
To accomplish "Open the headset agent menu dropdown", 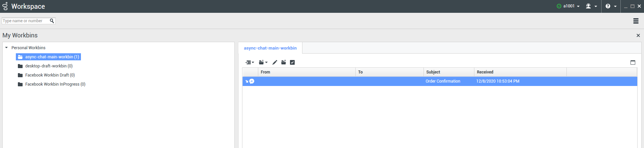I will (591, 6).
